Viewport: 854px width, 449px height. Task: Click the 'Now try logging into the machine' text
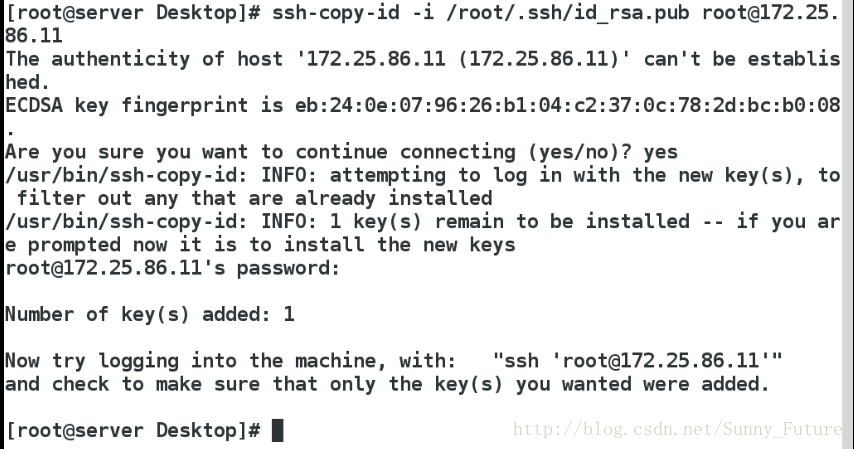[x=230, y=361]
